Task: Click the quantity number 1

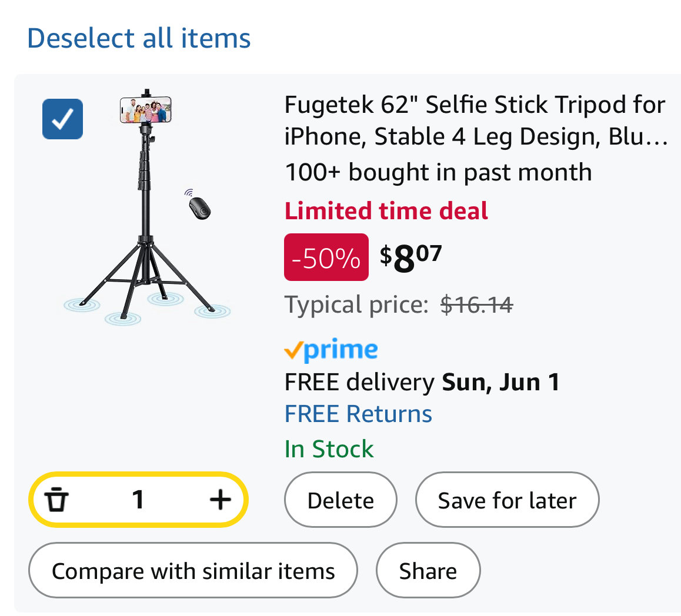Action: point(138,500)
